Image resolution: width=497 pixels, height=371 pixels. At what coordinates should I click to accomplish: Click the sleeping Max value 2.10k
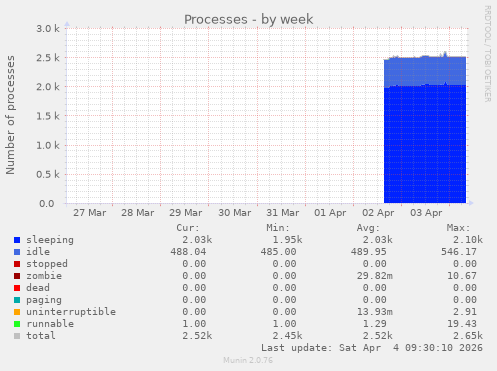(x=468, y=240)
